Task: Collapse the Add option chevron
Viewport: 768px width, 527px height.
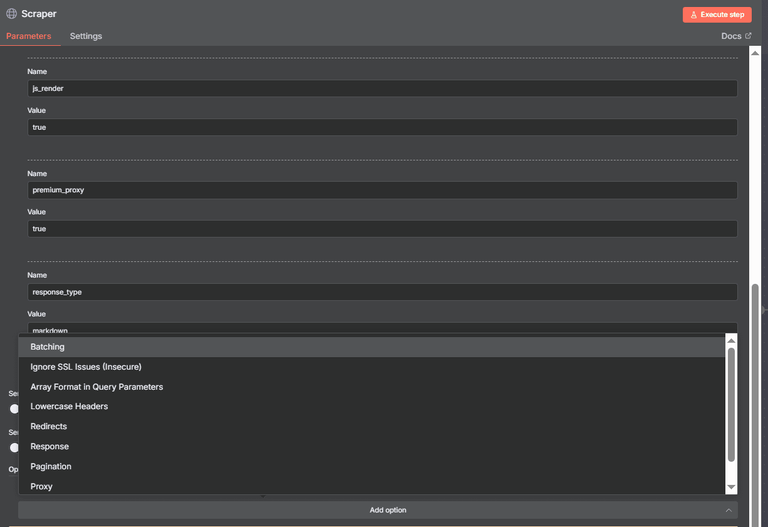Action: 728,510
